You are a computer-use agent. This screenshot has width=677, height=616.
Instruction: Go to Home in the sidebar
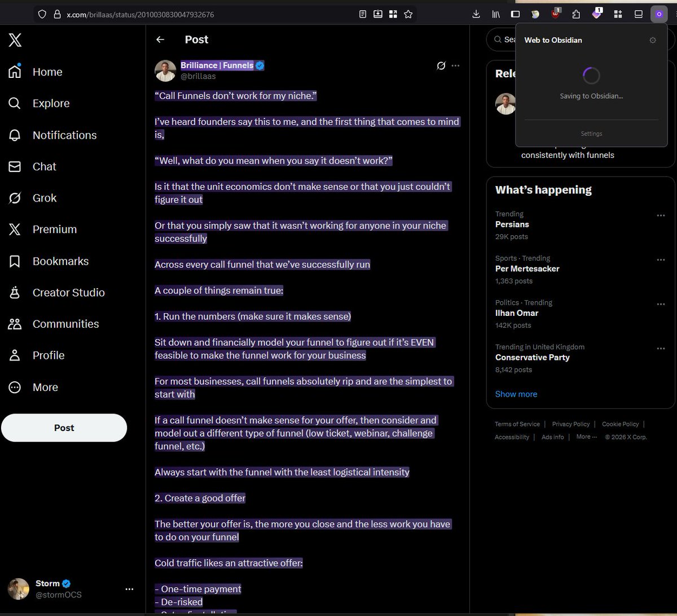36,72
